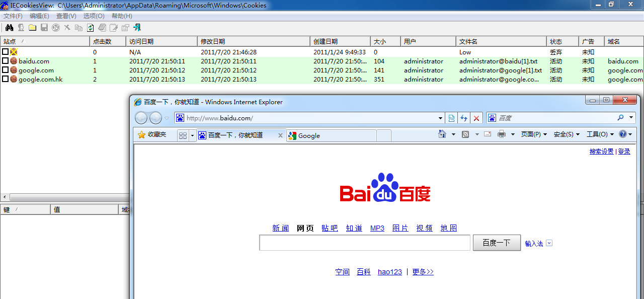
Task: Open the 安全(S) dropdown menu
Action: (x=567, y=134)
